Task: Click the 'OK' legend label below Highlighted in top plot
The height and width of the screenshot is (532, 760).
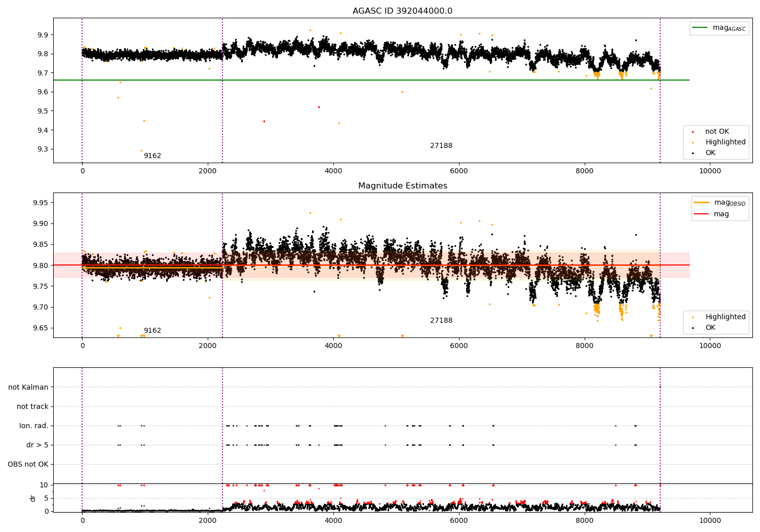Action: point(710,153)
